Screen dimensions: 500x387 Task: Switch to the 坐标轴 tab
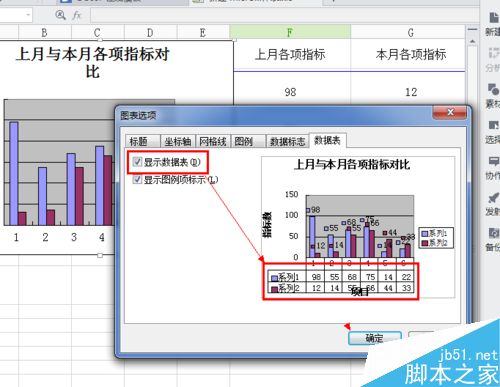tap(178, 141)
